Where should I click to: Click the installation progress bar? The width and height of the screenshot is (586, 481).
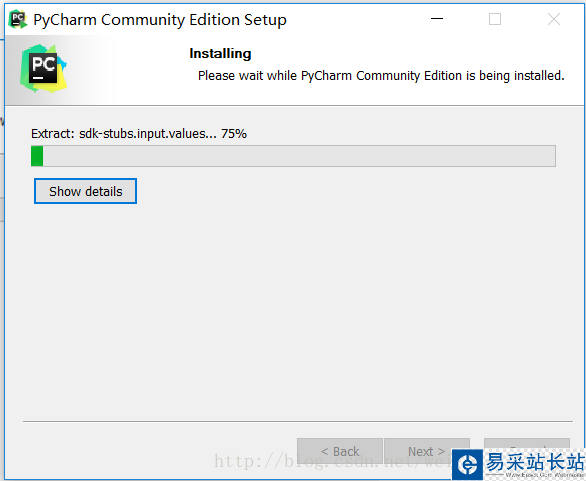click(x=293, y=156)
